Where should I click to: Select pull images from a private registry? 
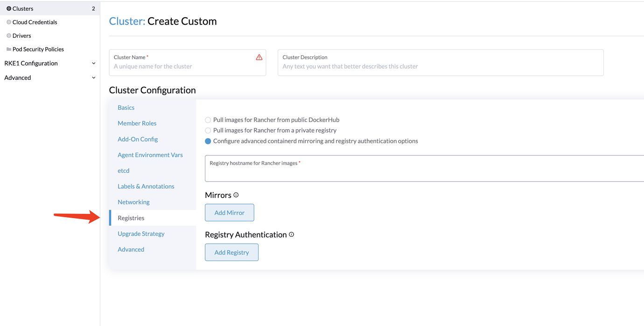point(208,131)
